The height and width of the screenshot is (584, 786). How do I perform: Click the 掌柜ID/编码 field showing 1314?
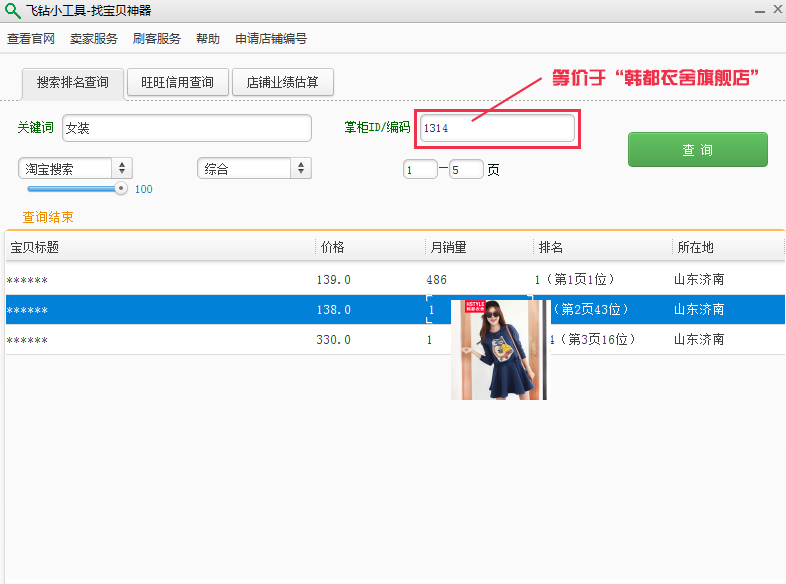point(497,128)
